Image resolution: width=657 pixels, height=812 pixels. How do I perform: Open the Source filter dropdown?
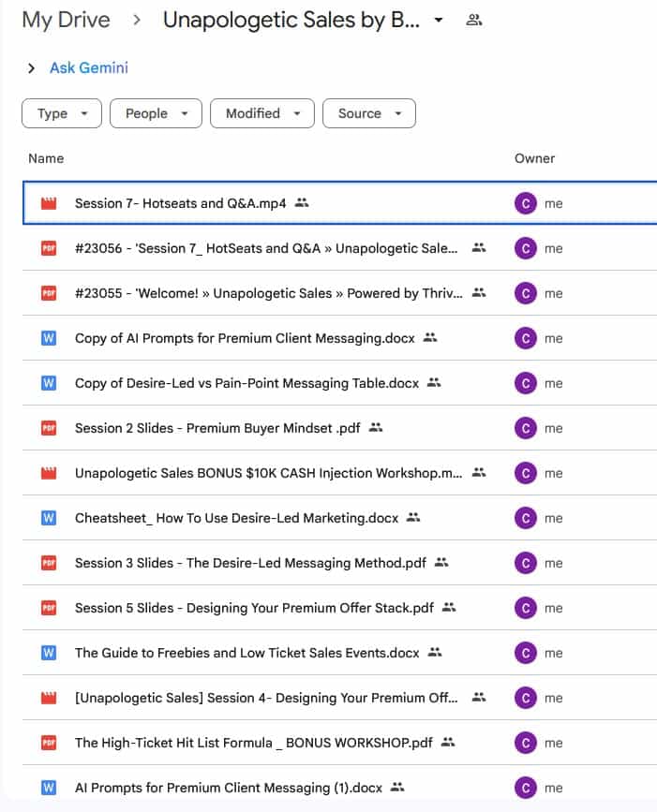point(368,113)
